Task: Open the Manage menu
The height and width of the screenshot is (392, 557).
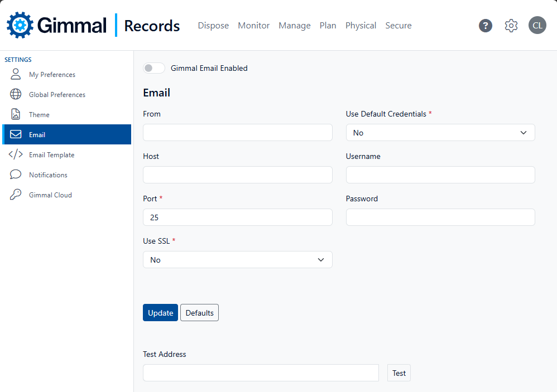Action: (x=295, y=26)
